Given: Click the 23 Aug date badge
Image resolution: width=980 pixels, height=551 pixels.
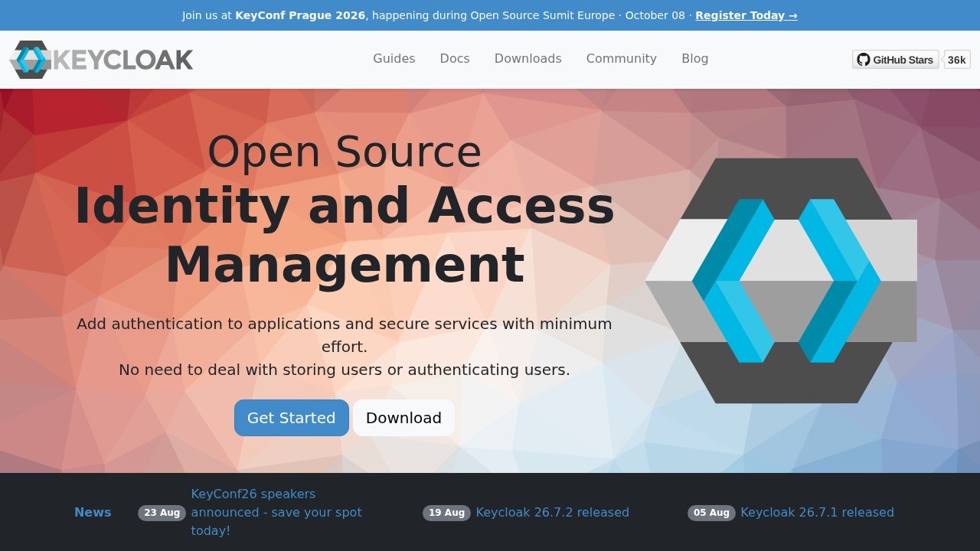Looking at the screenshot, I should (162, 513).
